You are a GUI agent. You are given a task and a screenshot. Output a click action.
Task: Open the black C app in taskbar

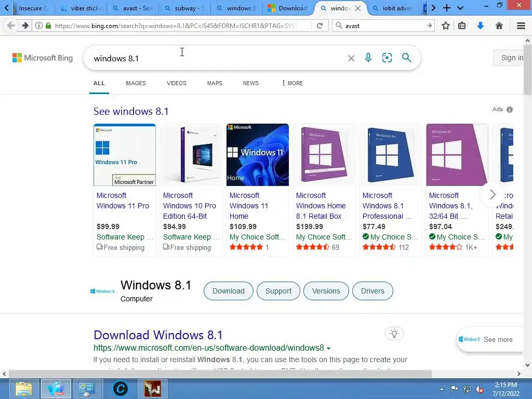pos(121,389)
